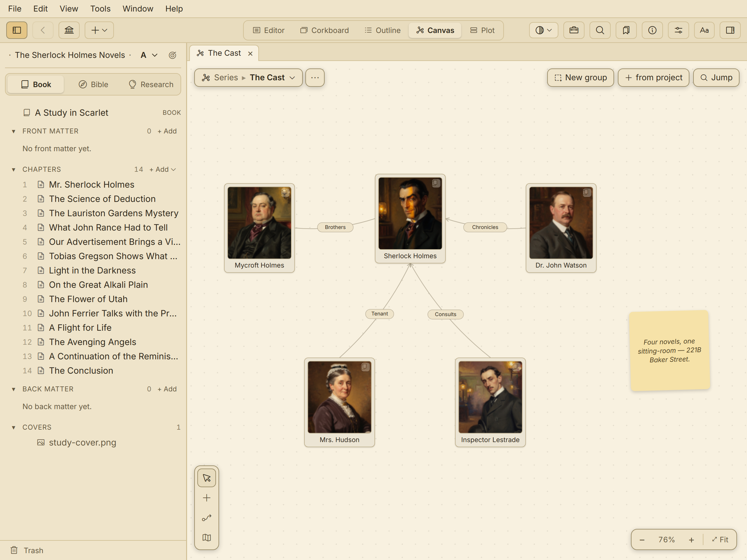Click the search magnifier toolbar icon
747x560 pixels.
[600, 30]
